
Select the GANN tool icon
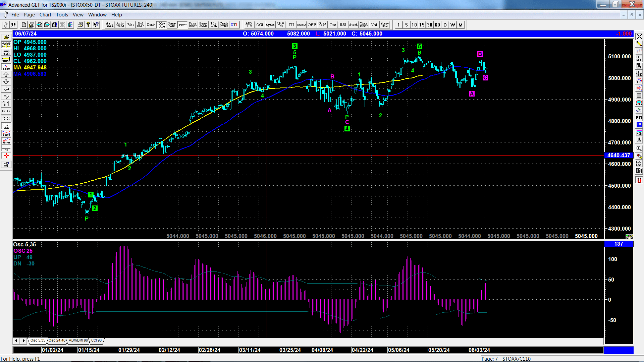[6, 141]
